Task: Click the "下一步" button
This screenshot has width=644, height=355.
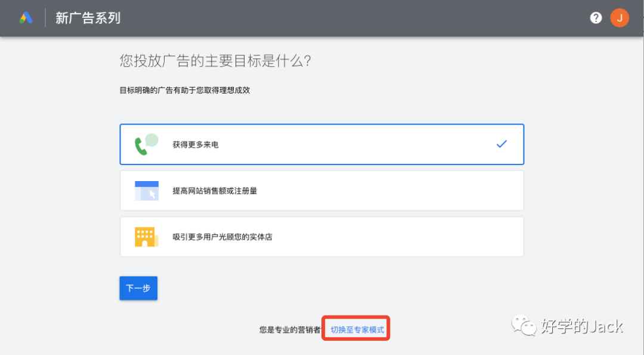Action: point(138,288)
